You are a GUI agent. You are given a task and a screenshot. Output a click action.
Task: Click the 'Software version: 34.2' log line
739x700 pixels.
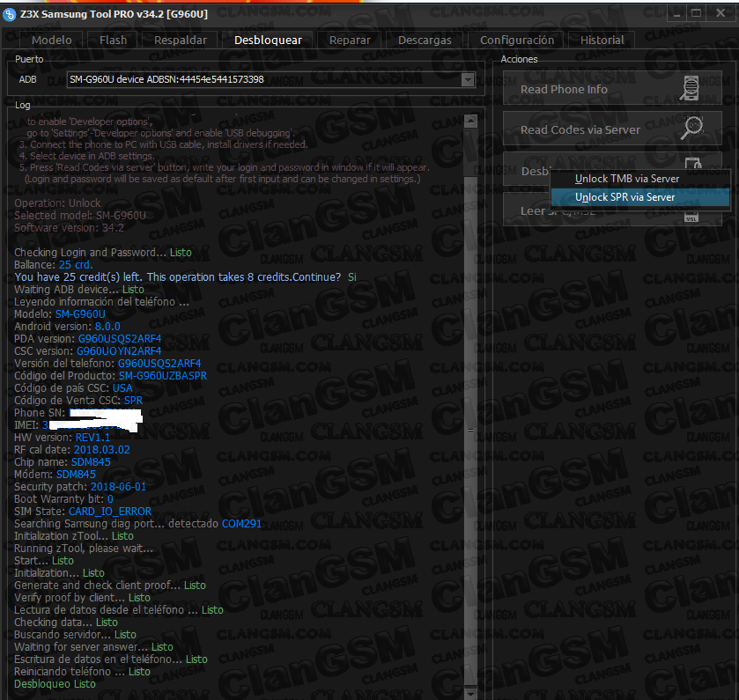pyautogui.click(x=70, y=227)
